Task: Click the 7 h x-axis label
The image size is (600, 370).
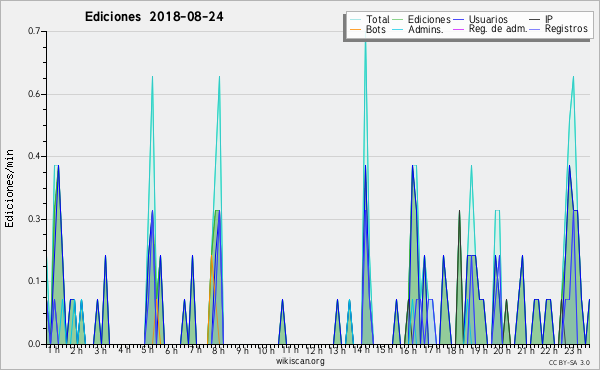Action: [195, 350]
